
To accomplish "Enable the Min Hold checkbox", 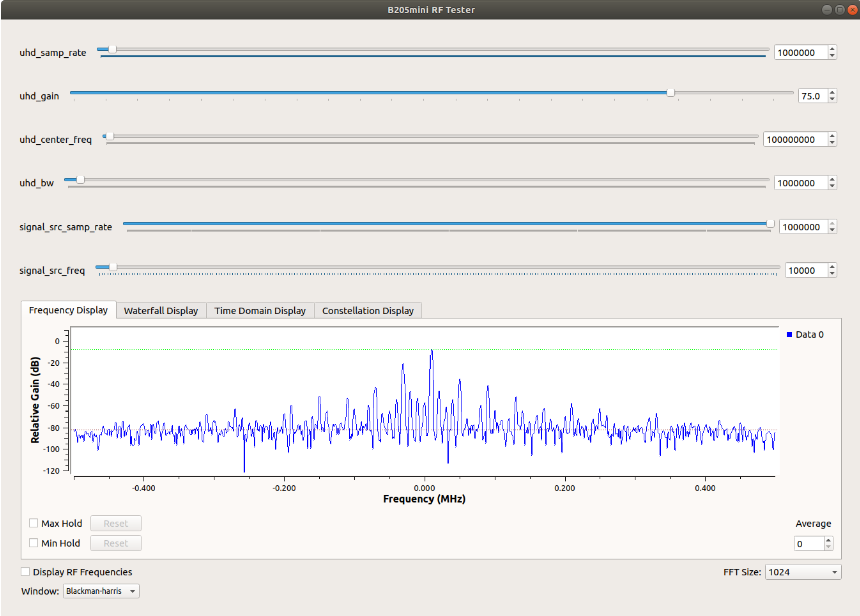I will tap(34, 543).
